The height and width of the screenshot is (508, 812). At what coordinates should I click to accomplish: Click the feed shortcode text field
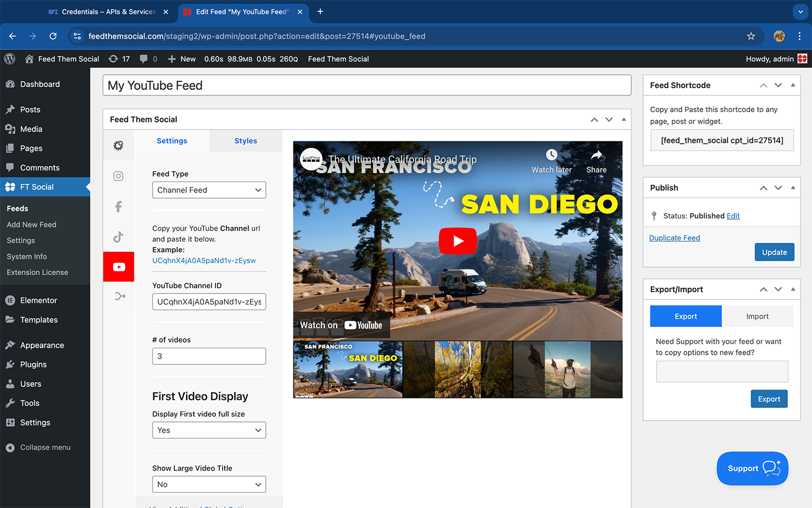(x=722, y=140)
